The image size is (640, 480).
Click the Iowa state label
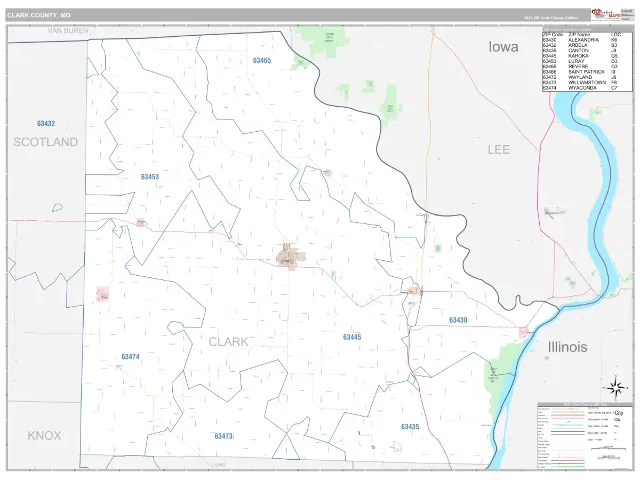pos(503,47)
